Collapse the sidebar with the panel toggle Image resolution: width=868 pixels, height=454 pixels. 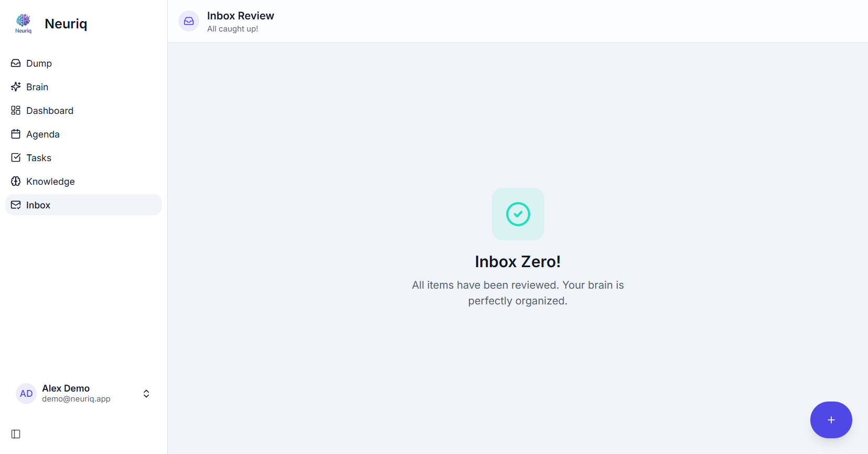click(x=16, y=434)
